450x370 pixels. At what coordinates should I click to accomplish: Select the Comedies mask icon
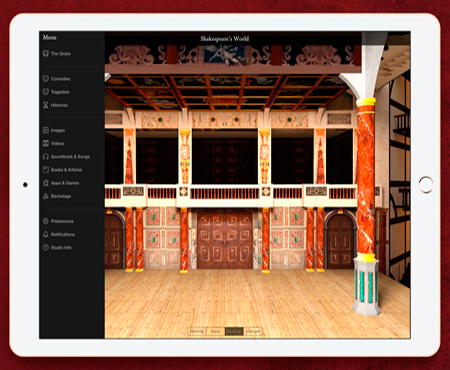pyautogui.click(x=46, y=79)
